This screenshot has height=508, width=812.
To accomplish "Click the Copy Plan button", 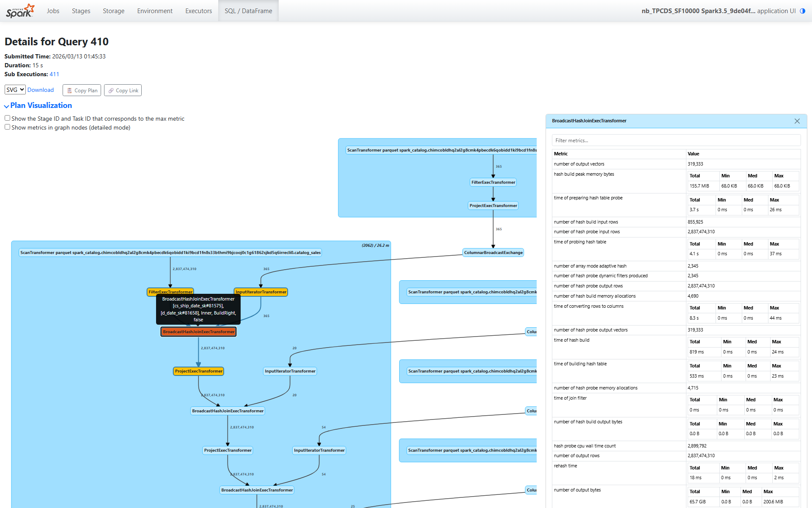I will [x=82, y=90].
